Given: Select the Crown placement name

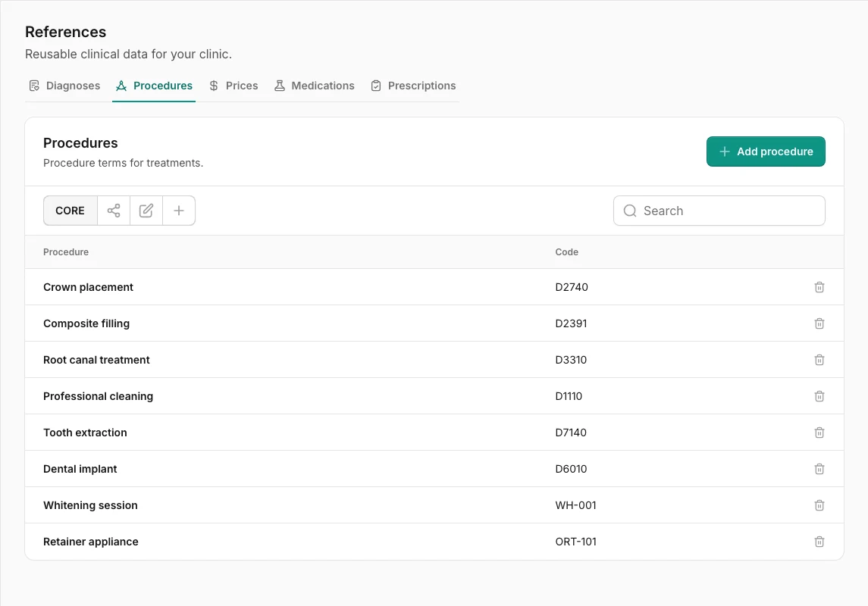Looking at the screenshot, I should coord(88,287).
